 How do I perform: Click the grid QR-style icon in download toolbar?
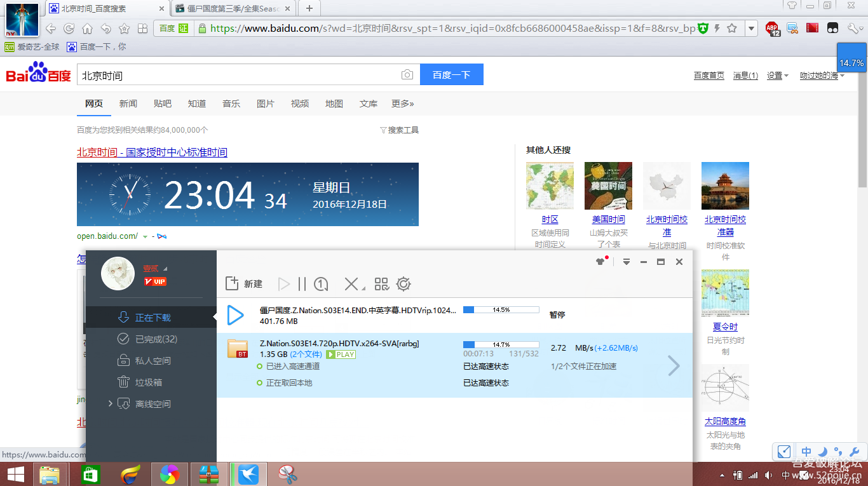click(x=381, y=284)
